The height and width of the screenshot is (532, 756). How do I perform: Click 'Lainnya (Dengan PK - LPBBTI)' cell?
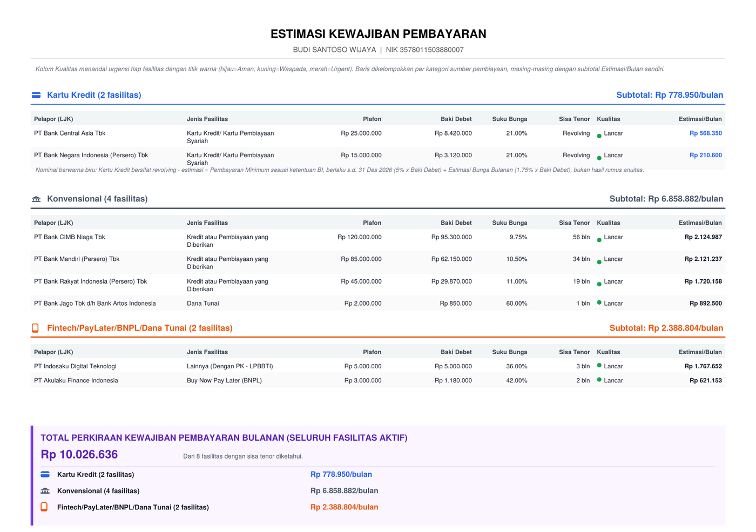coord(230,366)
